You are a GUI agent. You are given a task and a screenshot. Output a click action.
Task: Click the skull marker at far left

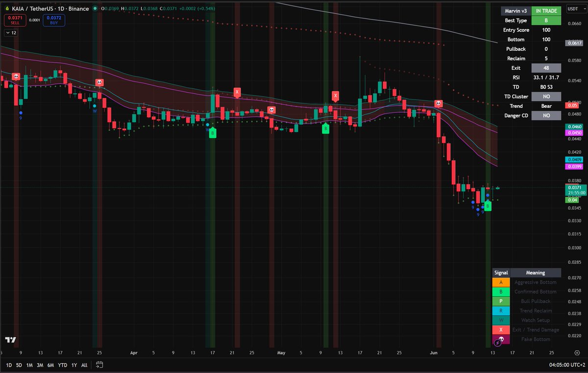click(16, 77)
